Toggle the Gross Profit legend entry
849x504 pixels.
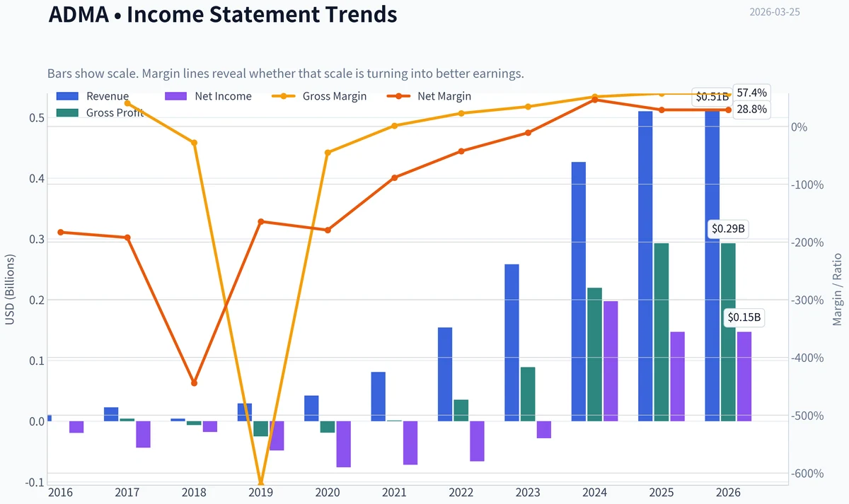pyautogui.click(x=100, y=112)
